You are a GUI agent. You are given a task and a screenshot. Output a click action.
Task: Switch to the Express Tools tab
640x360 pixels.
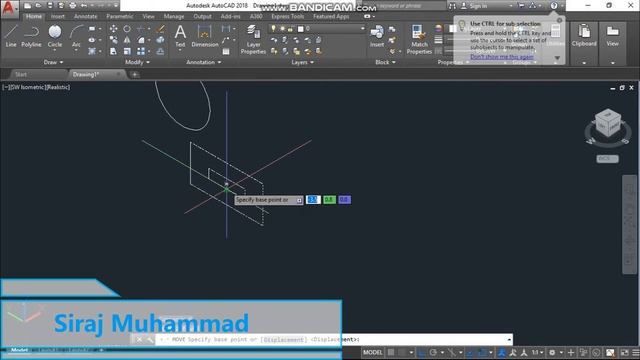288,16
